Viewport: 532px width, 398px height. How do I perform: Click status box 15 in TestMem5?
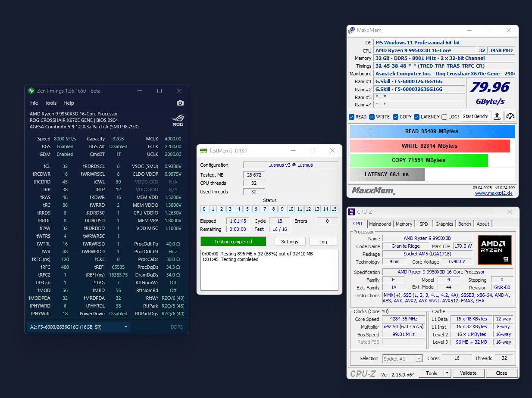[334, 209]
